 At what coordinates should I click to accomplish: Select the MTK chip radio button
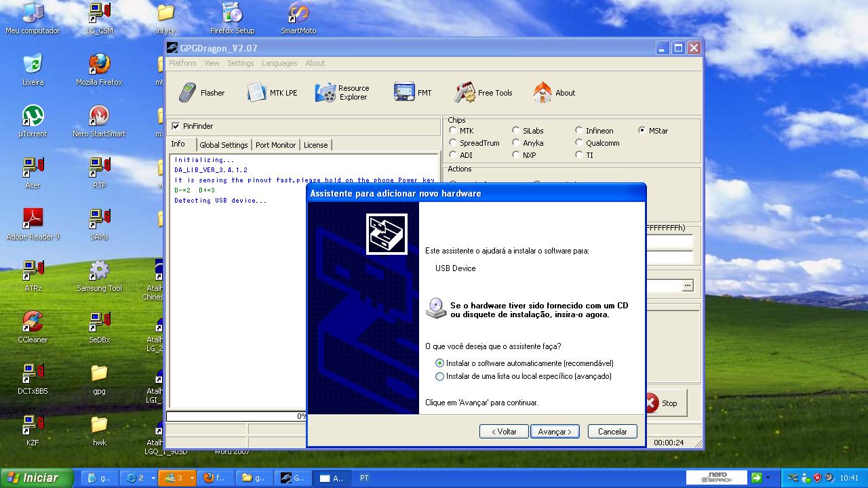click(453, 130)
